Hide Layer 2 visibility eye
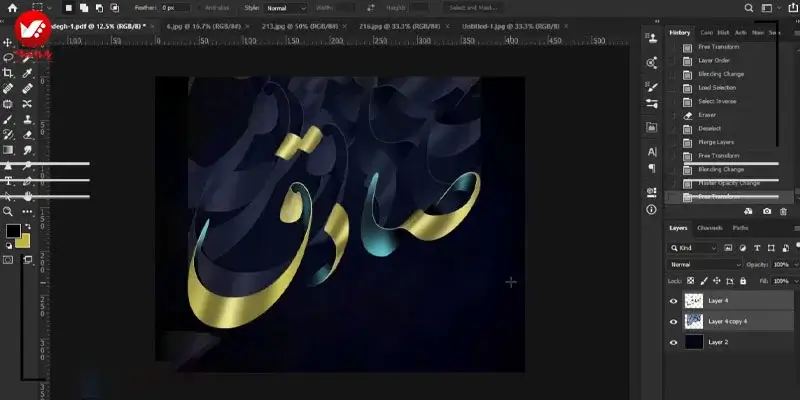The width and height of the screenshot is (800, 400). [673, 342]
